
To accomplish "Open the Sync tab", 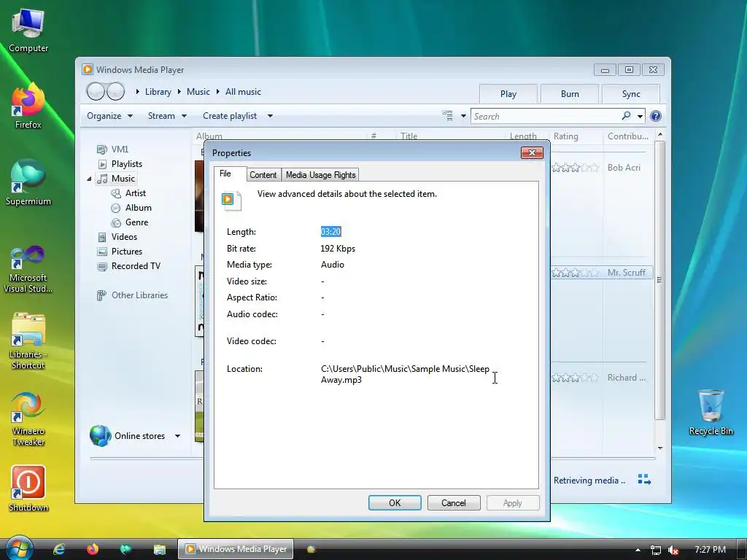I will coord(631,94).
